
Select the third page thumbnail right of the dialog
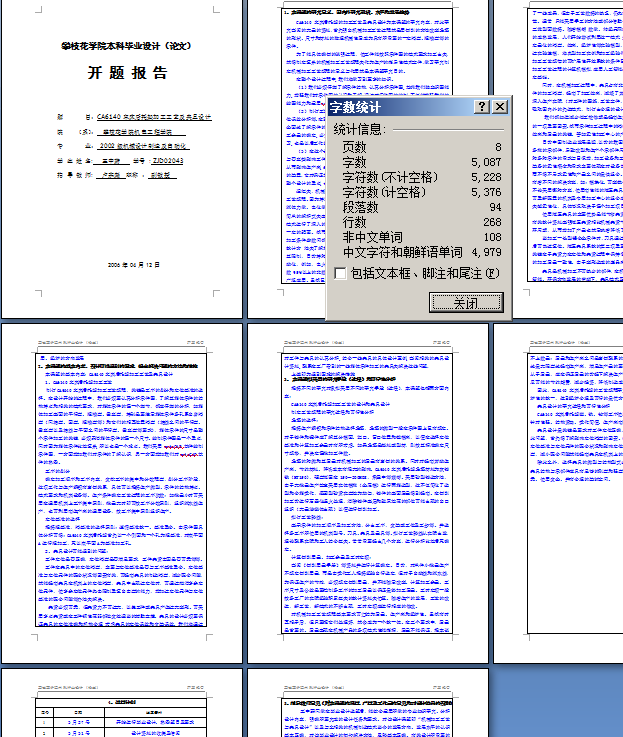coord(569,159)
